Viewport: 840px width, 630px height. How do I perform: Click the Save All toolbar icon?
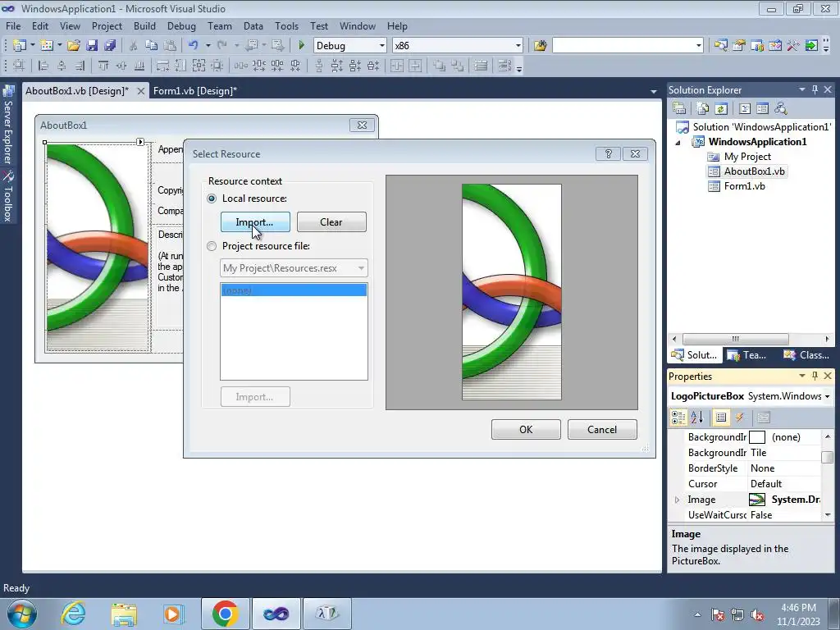point(110,46)
